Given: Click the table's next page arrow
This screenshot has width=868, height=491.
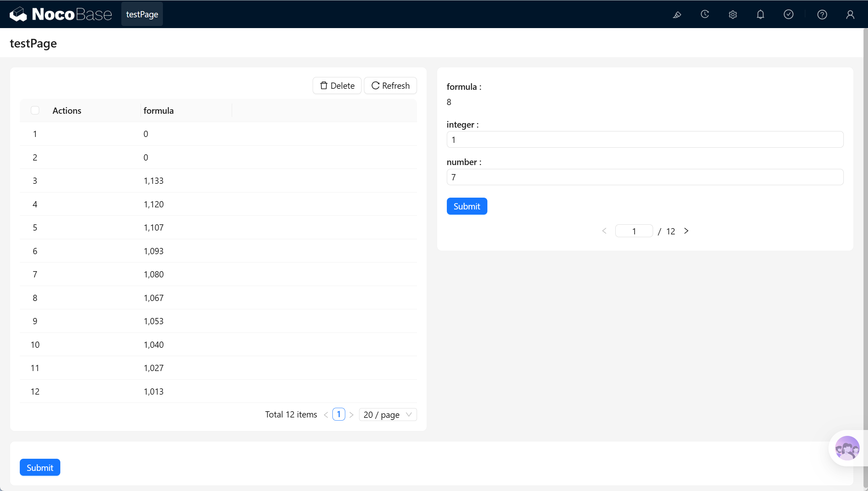Looking at the screenshot, I should 351,415.
